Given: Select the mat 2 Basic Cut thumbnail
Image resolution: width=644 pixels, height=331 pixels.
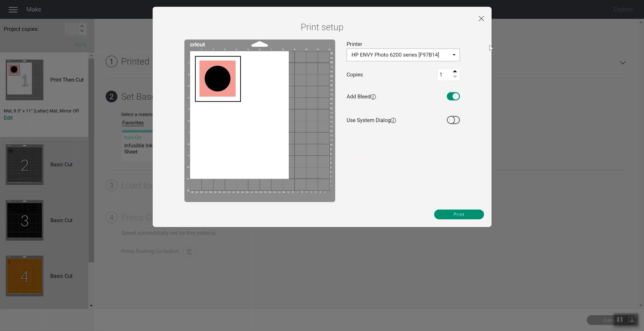Looking at the screenshot, I should click(x=25, y=164).
